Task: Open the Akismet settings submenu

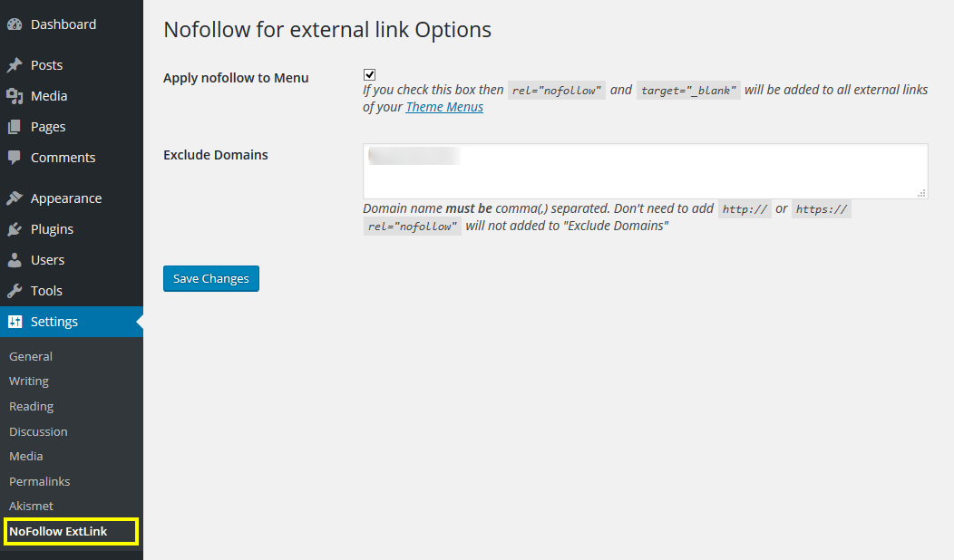Action: coord(31,506)
